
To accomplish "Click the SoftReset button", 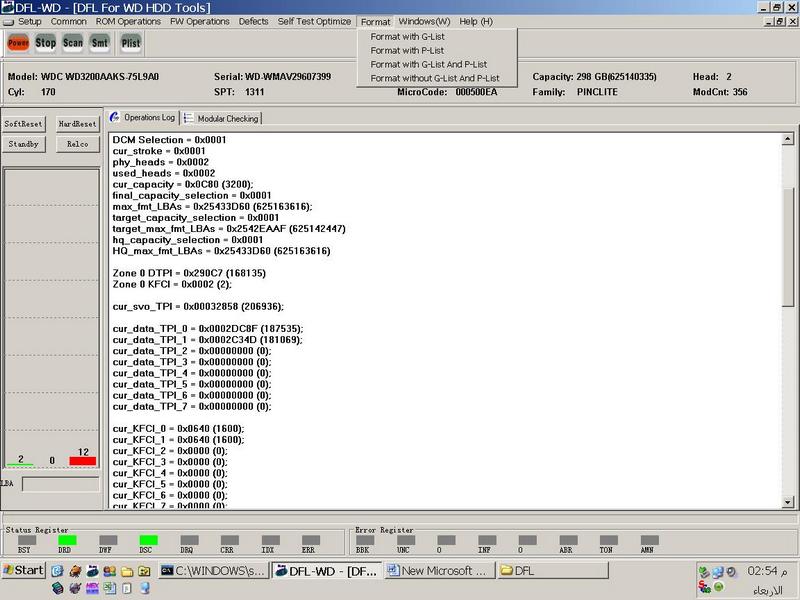I will point(23,124).
